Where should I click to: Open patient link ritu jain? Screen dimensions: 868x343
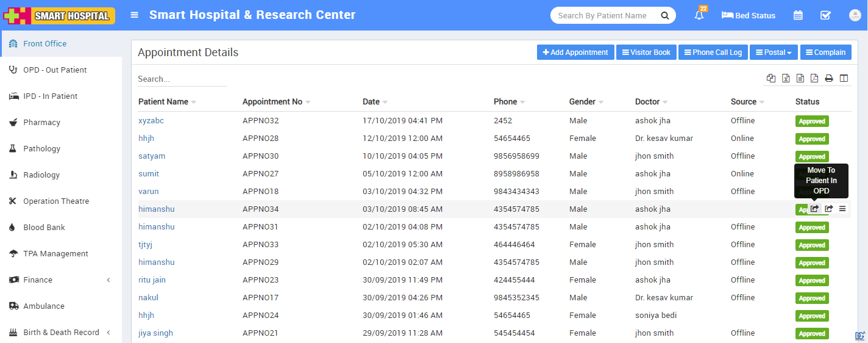tap(152, 280)
